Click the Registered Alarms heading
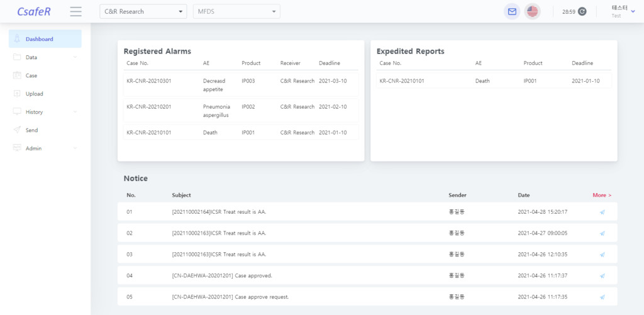644x315 pixels. pyautogui.click(x=157, y=52)
